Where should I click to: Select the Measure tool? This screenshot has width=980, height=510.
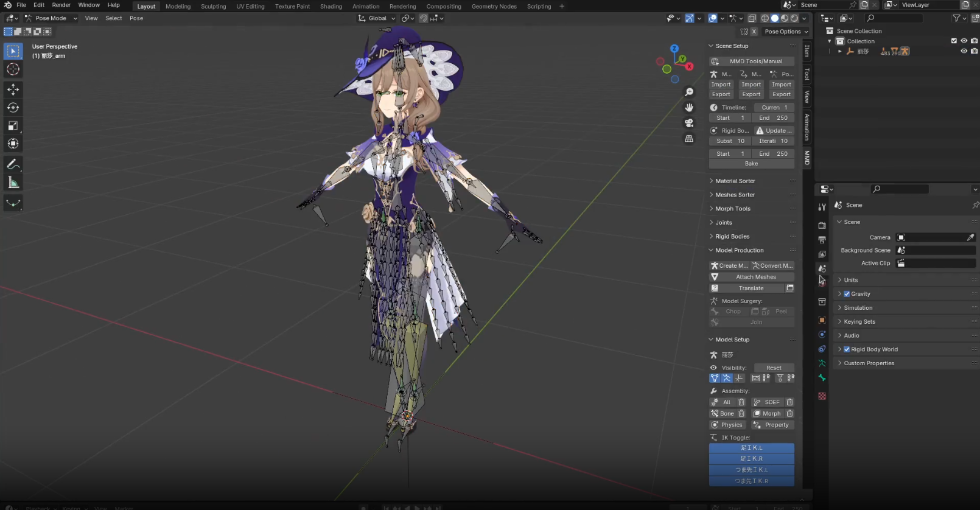click(x=13, y=183)
